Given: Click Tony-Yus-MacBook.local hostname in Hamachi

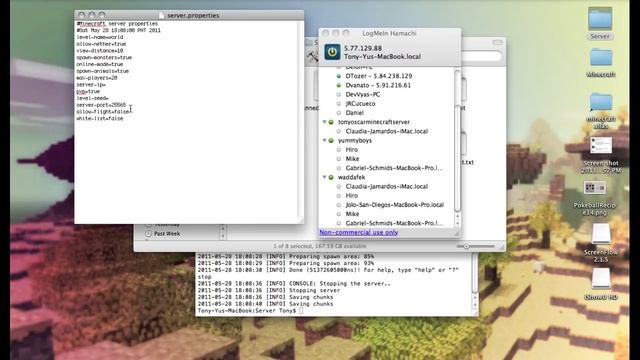Looking at the screenshot, I should [382, 57].
